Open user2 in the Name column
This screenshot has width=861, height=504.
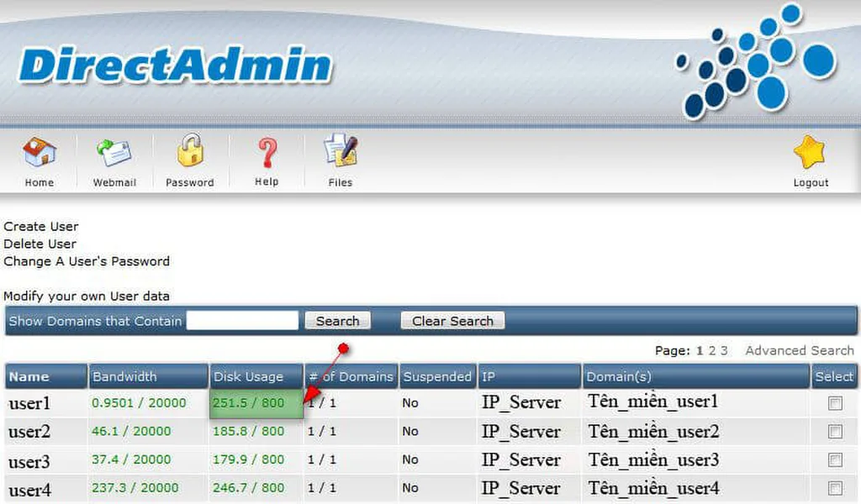click(x=29, y=432)
